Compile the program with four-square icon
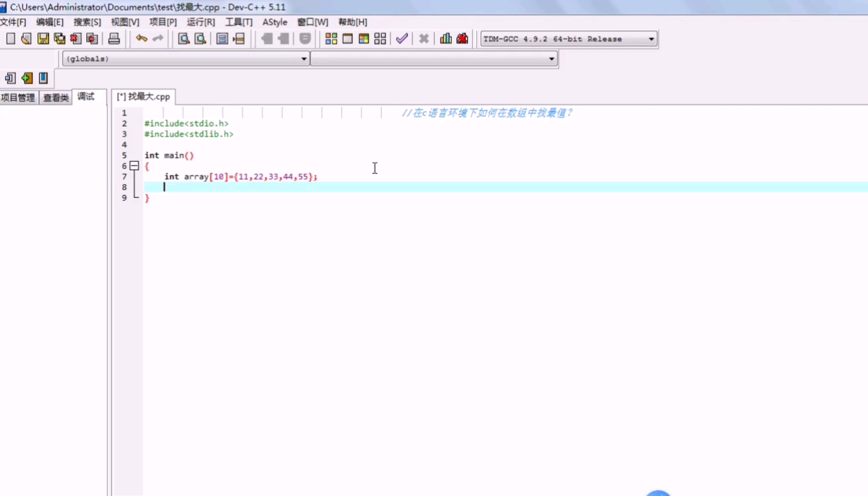Screen dimensions: 868x496 pos(331,39)
